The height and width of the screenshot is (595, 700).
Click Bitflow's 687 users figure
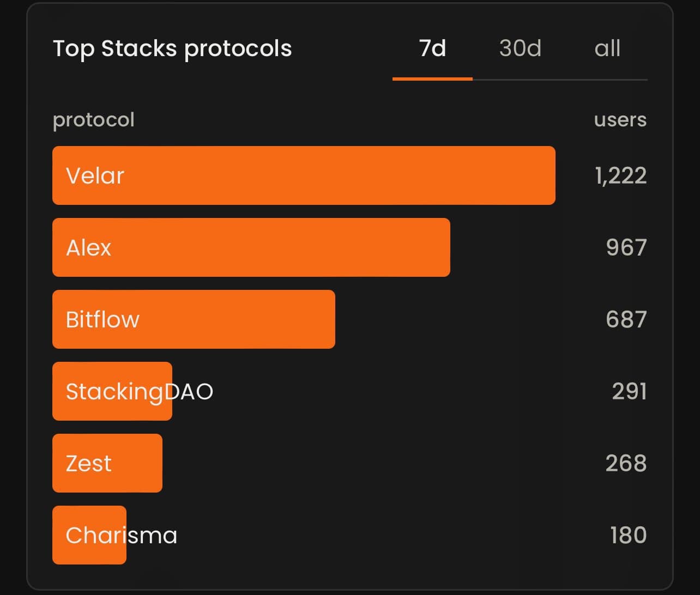pyautogui.click(x=626, y=320)
